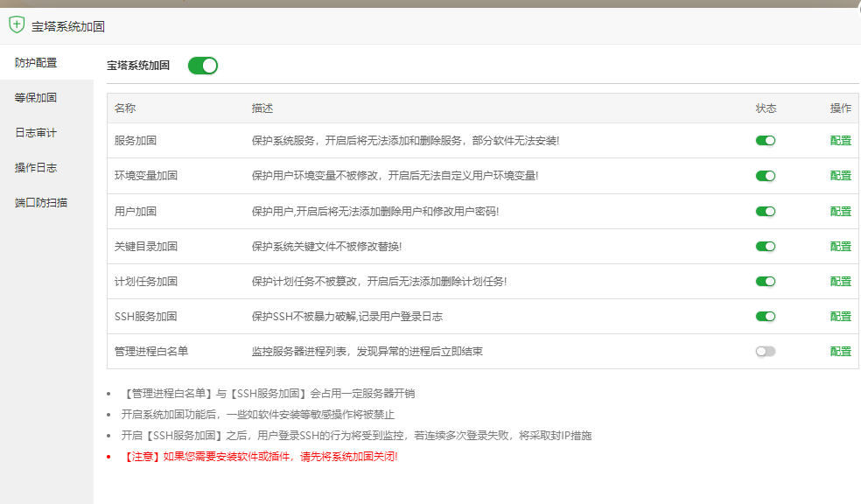This screenshot has width=861, height=504.
Task: Go to the 端口防扫描 tab
Action: pyautogui.click(x=46, y=203)
